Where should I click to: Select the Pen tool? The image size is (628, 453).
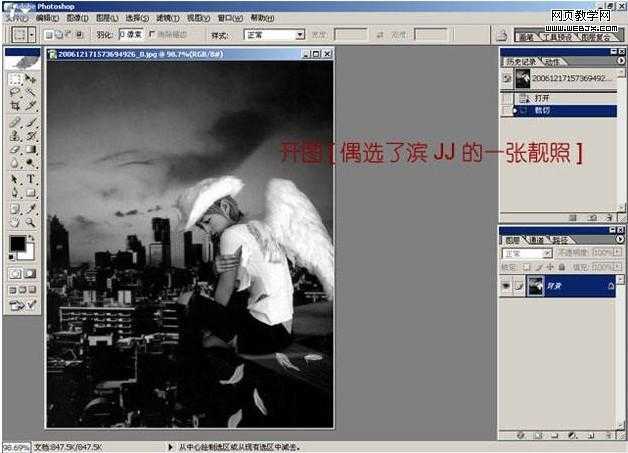15,193
